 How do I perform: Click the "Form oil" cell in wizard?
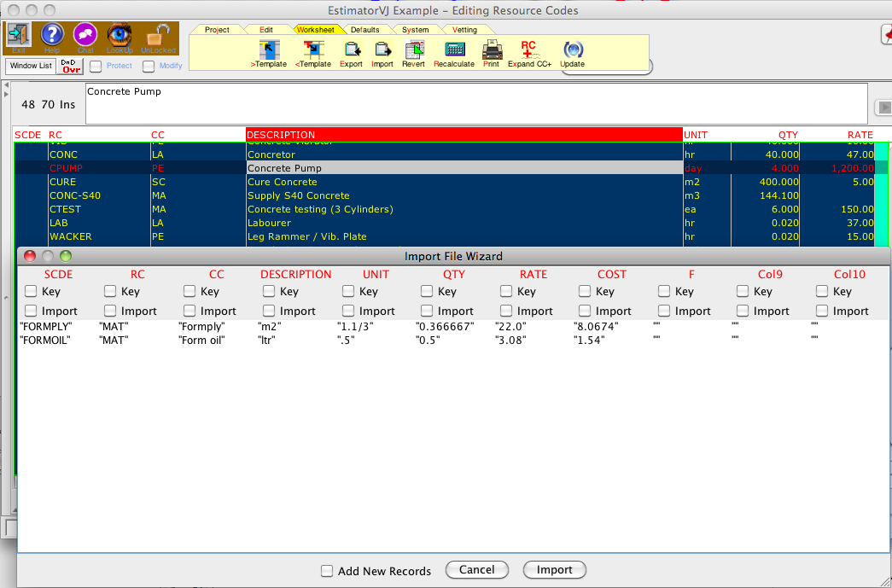coord(201,340)
